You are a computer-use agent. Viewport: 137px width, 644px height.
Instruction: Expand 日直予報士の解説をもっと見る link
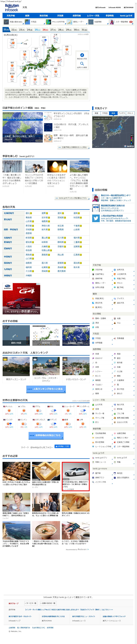[x=74, y=147]
